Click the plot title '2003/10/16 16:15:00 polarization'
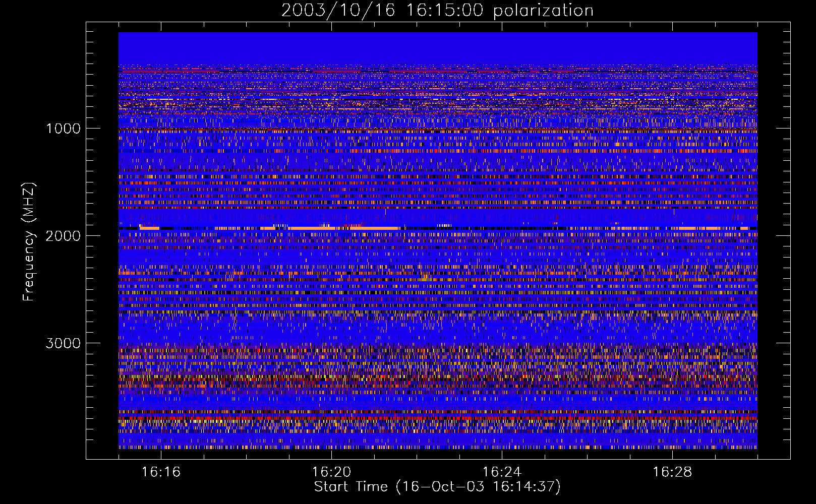This screenshot has height=504, width=816. click(x=437, y=11)
